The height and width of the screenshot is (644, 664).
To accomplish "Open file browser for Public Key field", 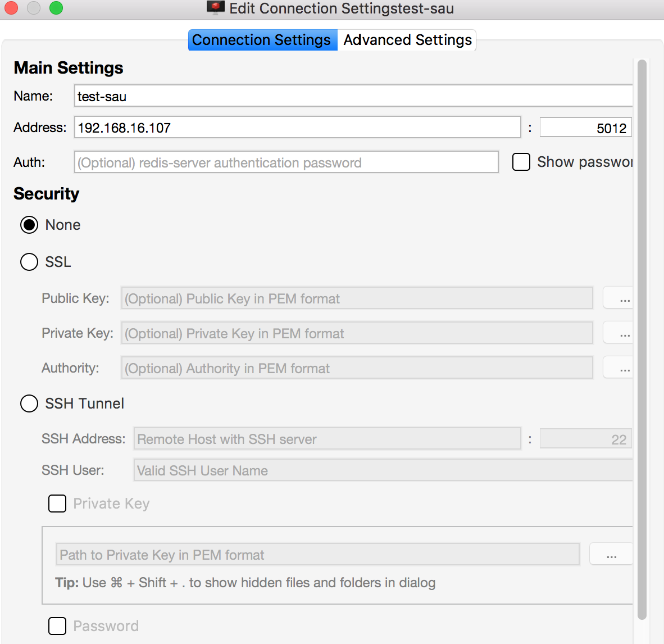I will 622,298.
